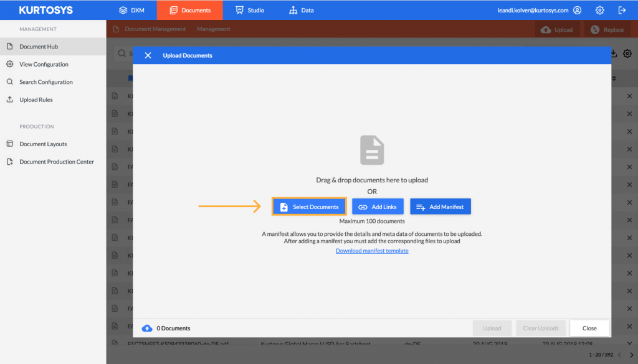The width and height of the screenshot is (638, 364).
Task: Click the Clear Uploads button
Action: (541, 329)
